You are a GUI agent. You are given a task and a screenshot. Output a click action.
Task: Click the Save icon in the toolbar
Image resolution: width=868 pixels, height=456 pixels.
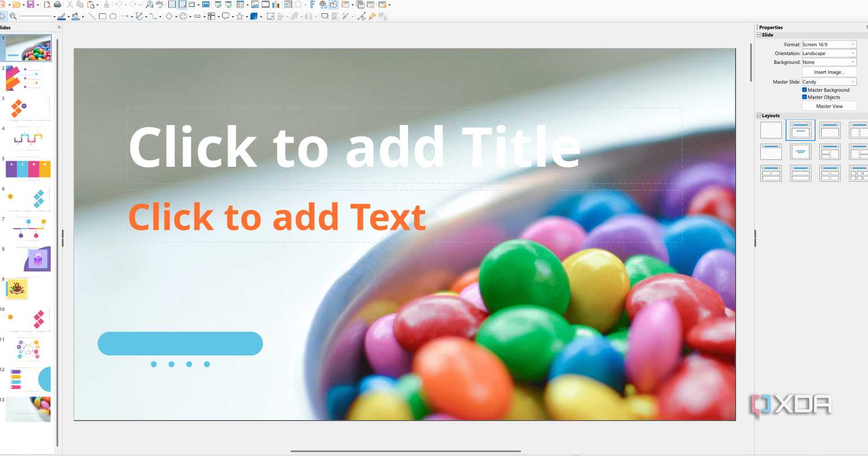30,5
